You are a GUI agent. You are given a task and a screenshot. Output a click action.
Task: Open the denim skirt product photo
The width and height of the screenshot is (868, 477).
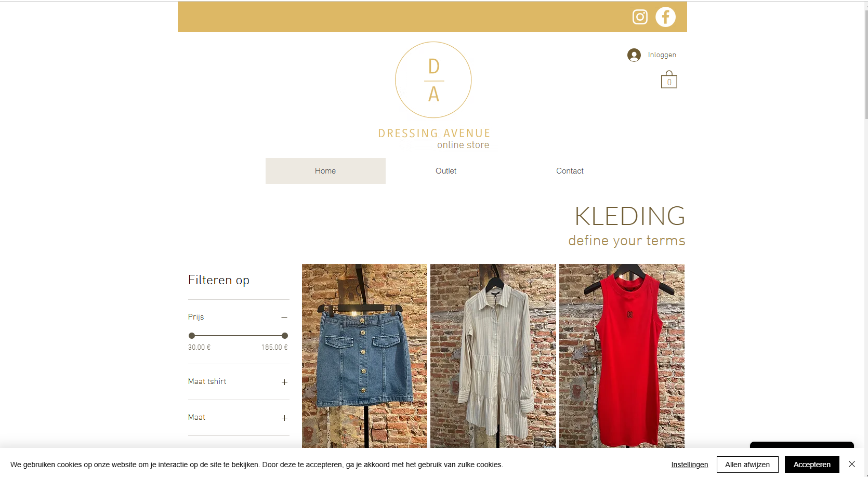(x=364, y=356)
